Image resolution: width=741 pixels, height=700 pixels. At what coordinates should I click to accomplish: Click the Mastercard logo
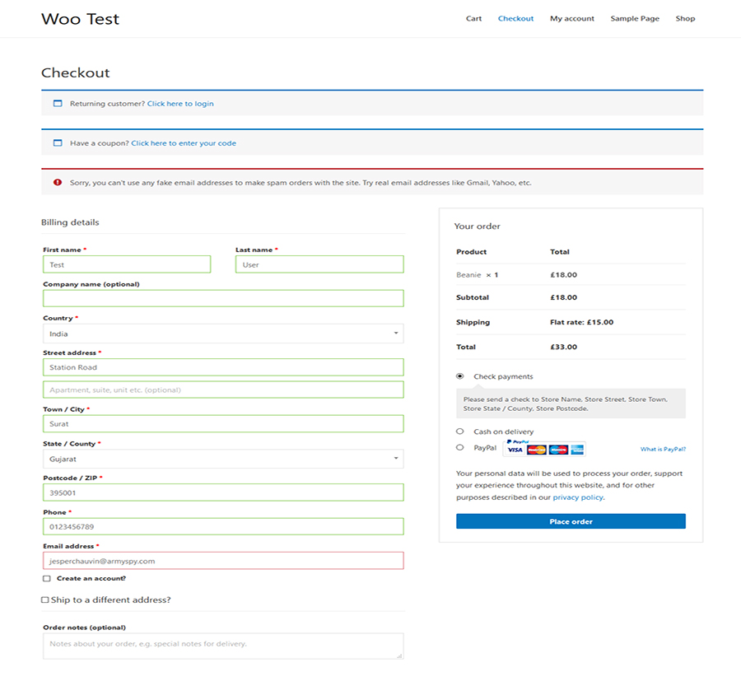(536, 450)
